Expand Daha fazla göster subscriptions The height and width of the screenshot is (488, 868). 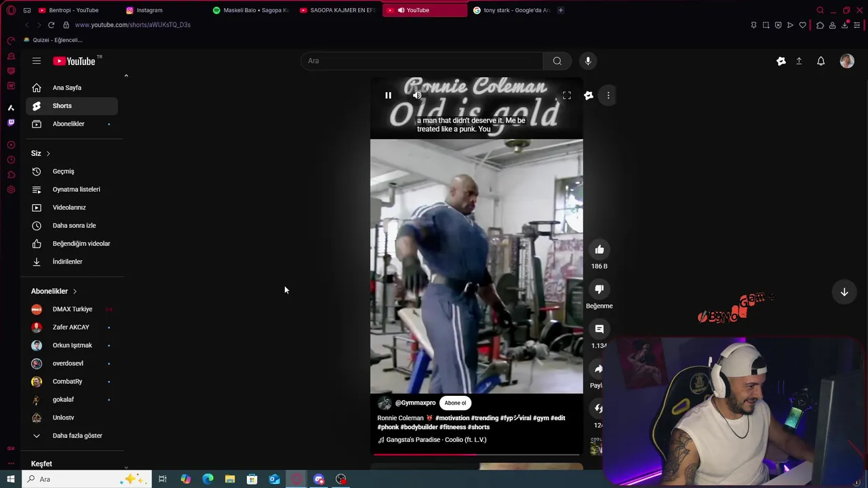click(x=72, y=436)
